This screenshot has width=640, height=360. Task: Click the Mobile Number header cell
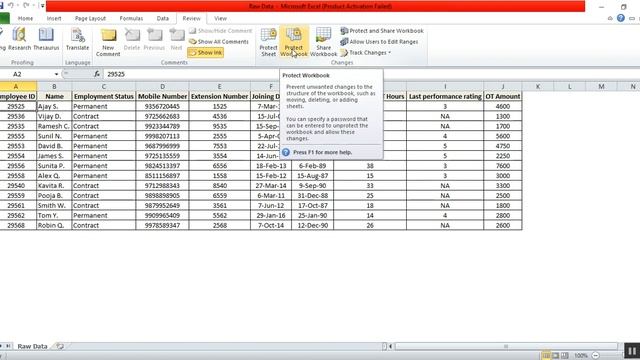click(x=162, y=96)
